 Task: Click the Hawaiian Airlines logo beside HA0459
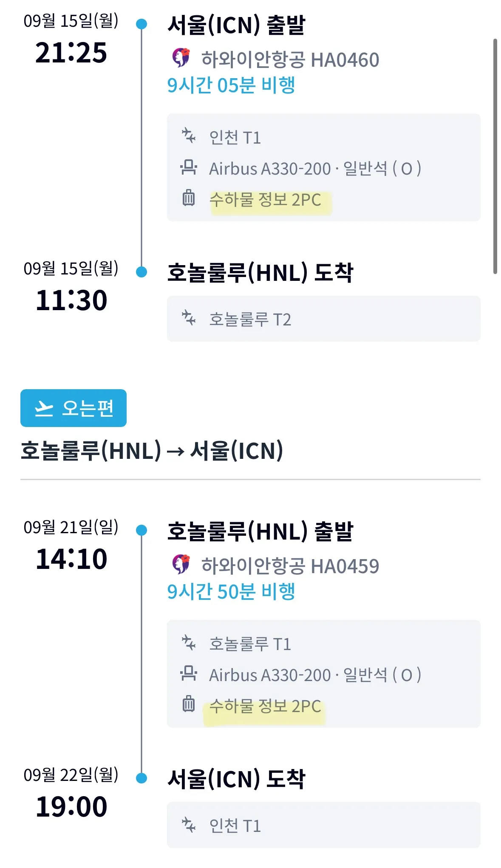pyautogui.click(x=181, y=564)
